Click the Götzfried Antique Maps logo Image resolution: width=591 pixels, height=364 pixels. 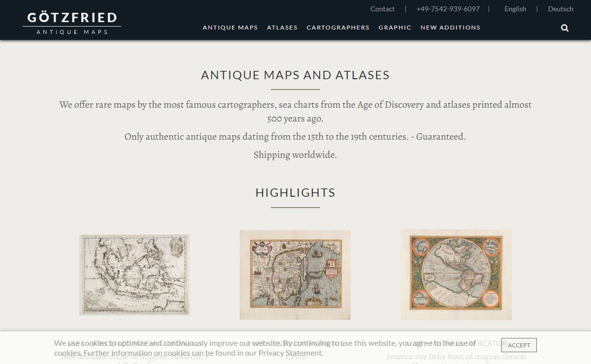tap(72, 23)
